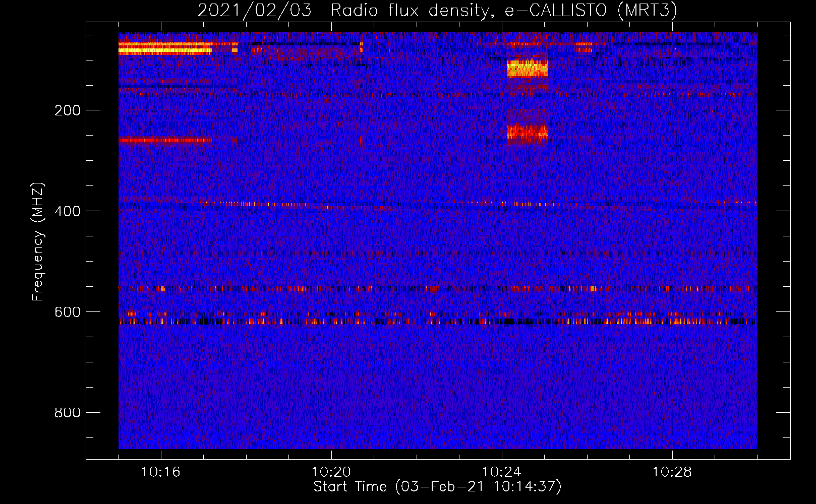Click the 200 frequency tick label
Screen dimensions: 816x504
68,110
